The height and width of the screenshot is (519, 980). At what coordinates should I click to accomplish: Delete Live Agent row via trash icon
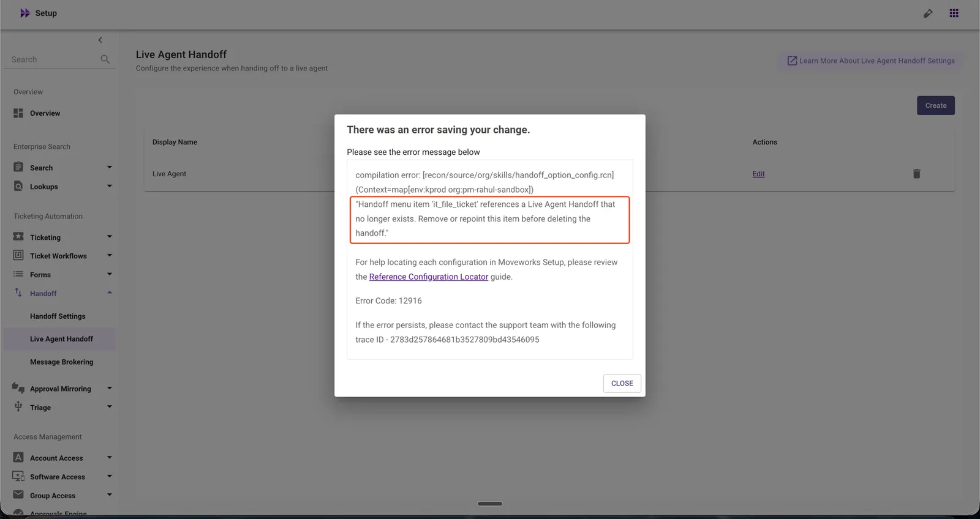pos(917,174)
